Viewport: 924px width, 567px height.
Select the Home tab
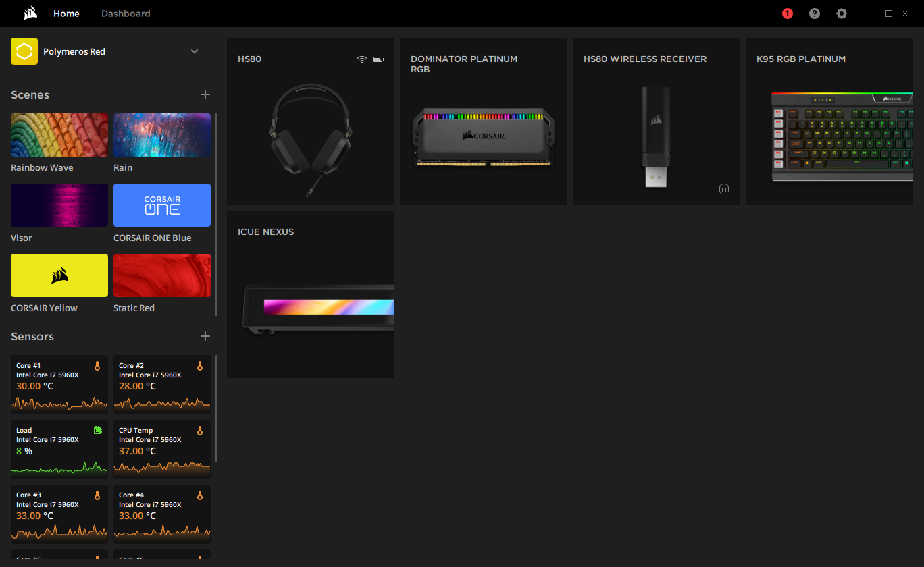click(66, 13)
